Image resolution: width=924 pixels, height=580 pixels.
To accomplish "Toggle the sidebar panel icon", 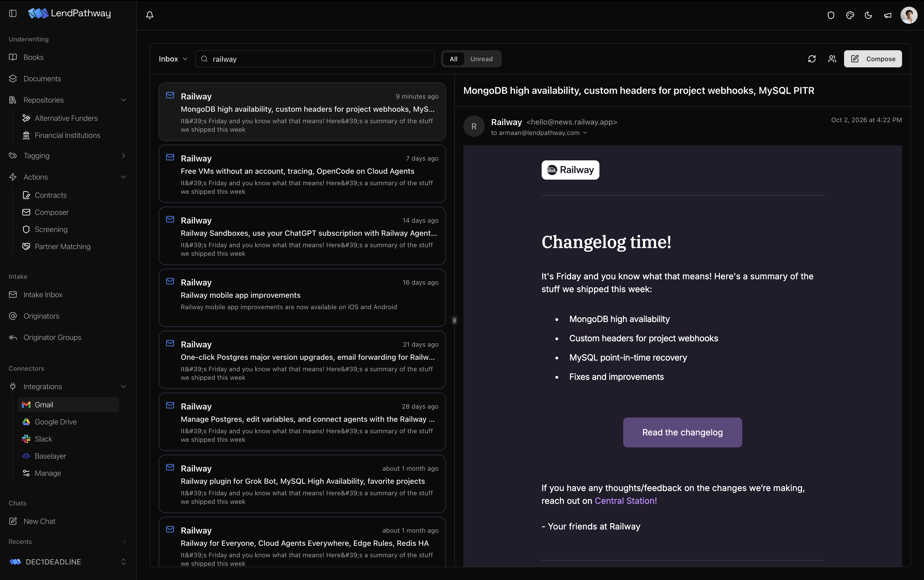I will click(x=13, y=13).
